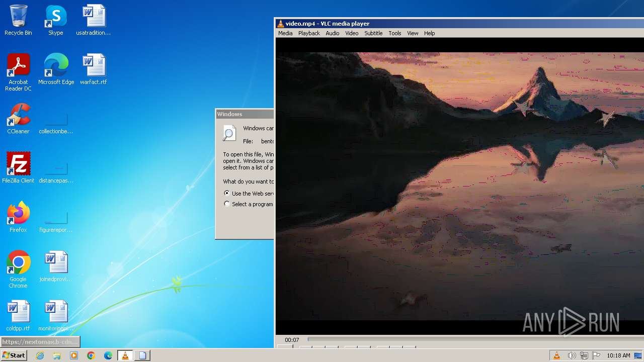
Task: Launch Firefox from the desktop
Action: tap(18, 217)
